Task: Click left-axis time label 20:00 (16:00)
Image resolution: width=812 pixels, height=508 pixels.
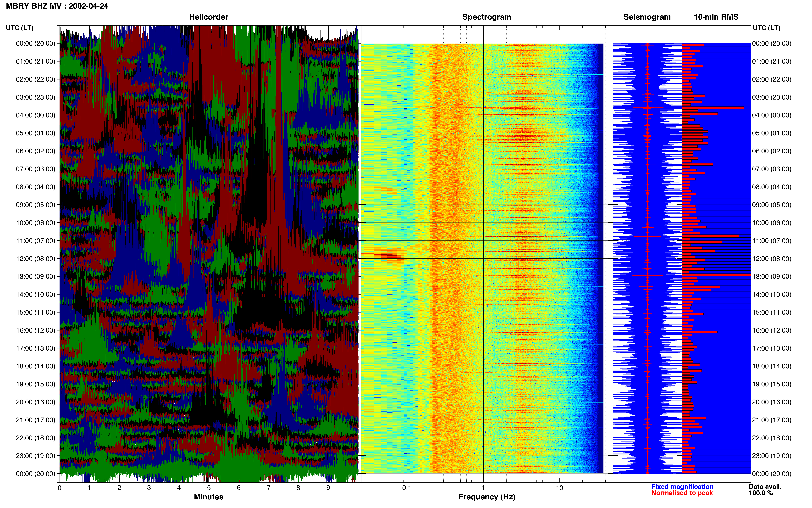Action: point(36,402)
